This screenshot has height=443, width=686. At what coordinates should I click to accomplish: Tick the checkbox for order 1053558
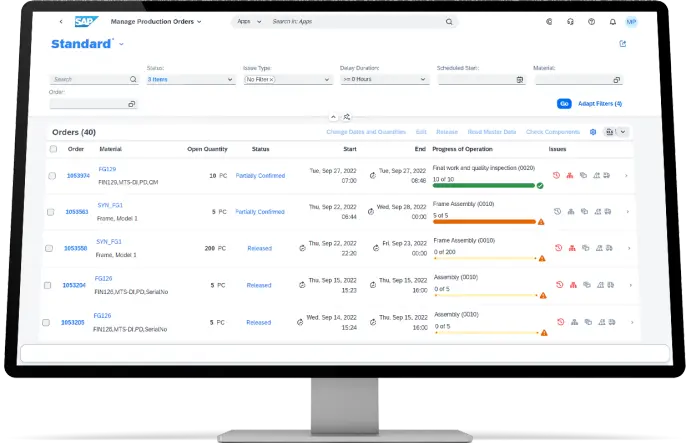click(52, 248)
